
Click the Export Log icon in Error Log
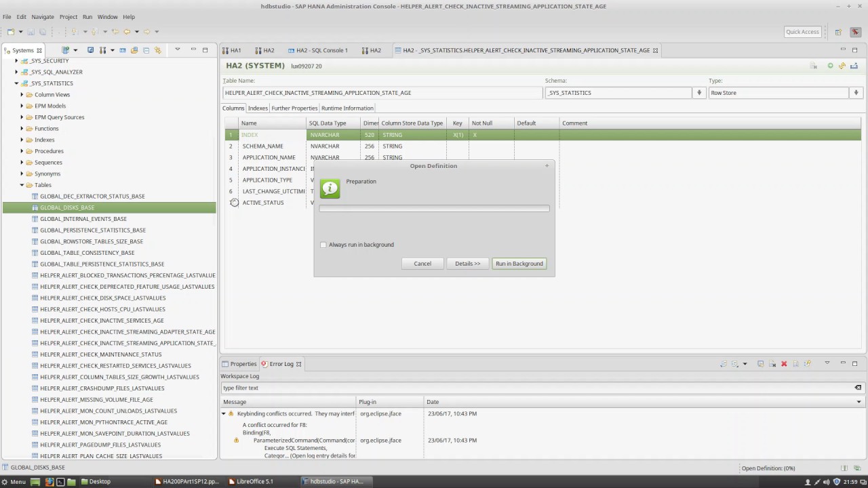724,364
